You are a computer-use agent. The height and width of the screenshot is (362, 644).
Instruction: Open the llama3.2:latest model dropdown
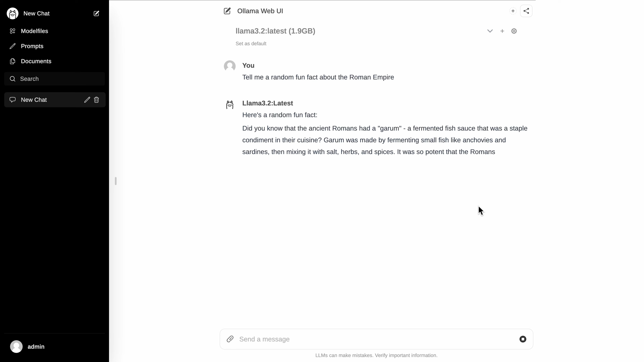pyautogui.click(x=275, y=31)
